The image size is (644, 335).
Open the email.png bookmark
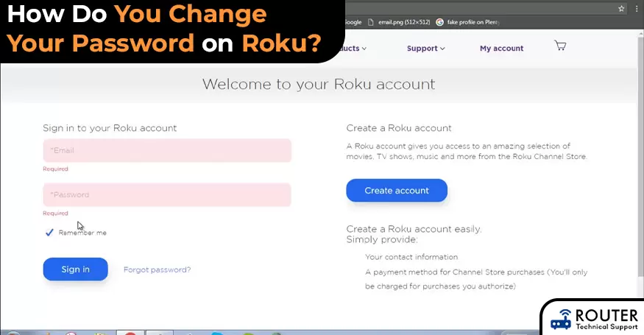pyautogui.click(x=399, y=22)
